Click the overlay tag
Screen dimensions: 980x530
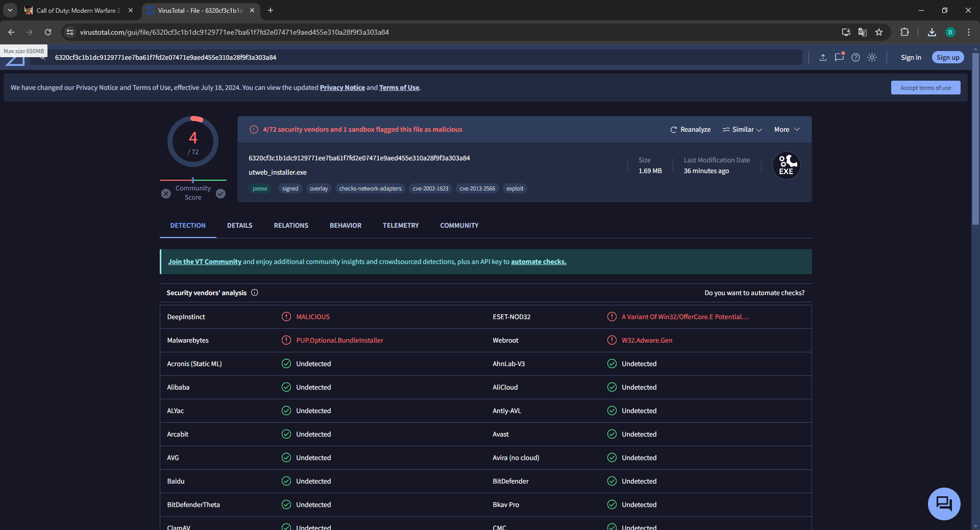point(319,189)
